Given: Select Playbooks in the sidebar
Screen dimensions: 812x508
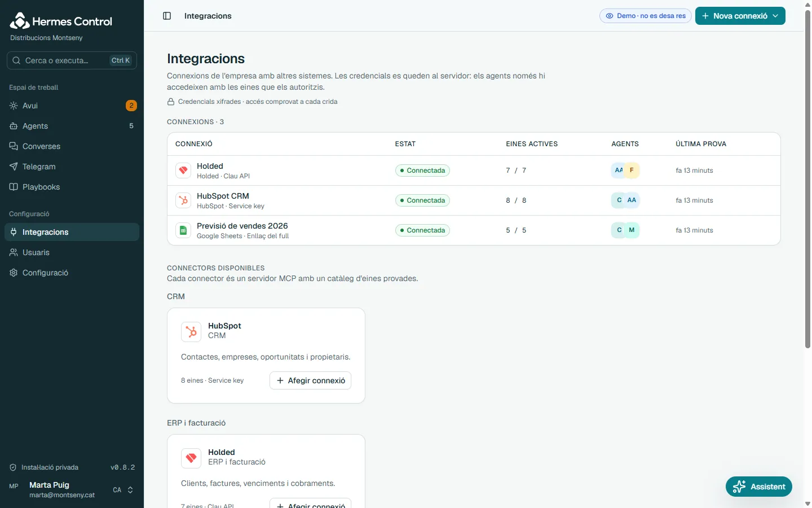Looking at the screenshot, I should click(x=72, y=187).
